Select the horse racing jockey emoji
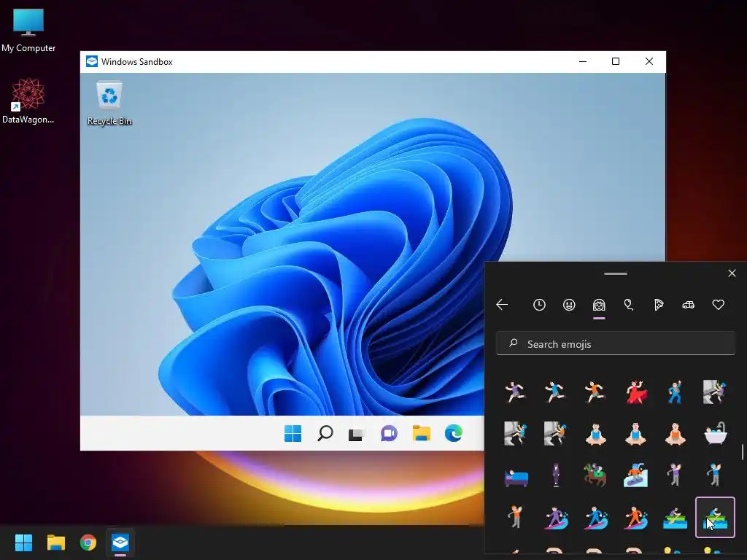This screenshot has height=560, width=747. (x=595, y=475)
